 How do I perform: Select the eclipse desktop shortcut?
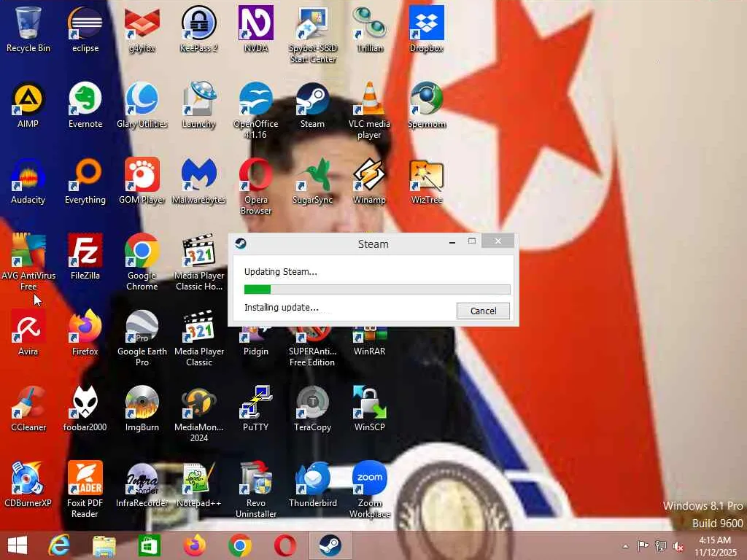(85, 29)
